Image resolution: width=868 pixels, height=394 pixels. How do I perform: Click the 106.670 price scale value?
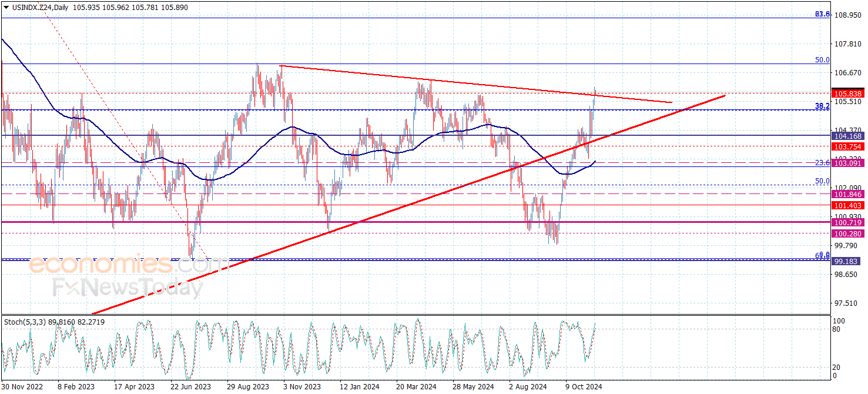[848, 72]
